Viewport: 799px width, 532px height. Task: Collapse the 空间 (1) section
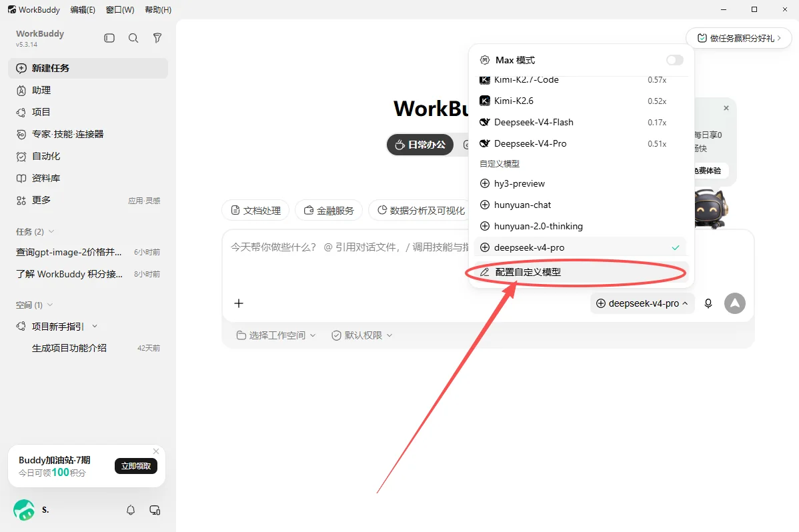(x=34, y=305)
